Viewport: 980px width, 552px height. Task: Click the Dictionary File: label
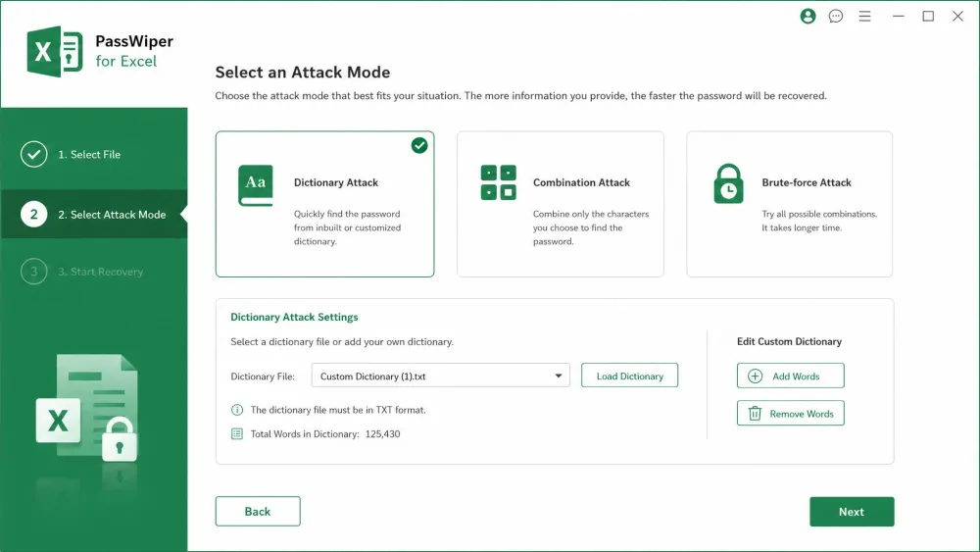263,376
